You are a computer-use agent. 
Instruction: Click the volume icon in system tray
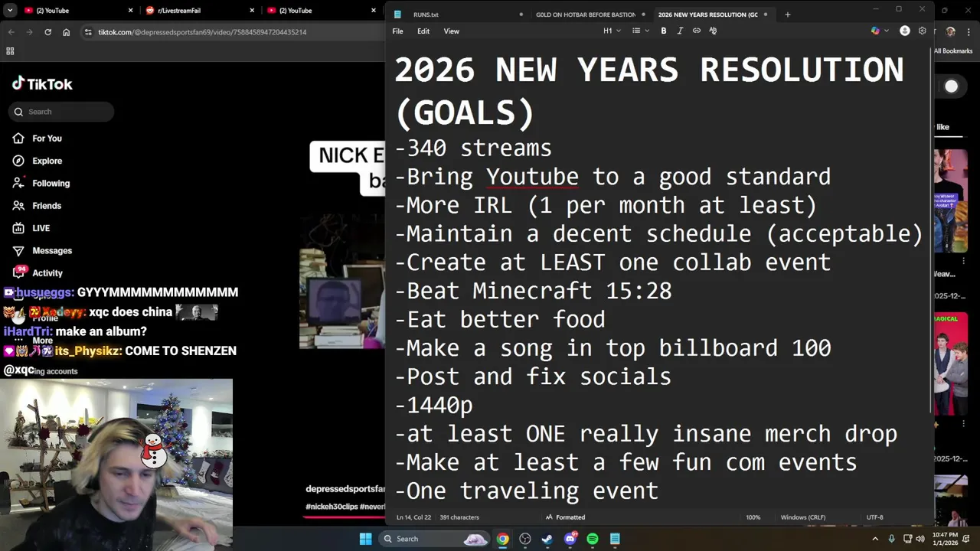click(x=920, y=539)
